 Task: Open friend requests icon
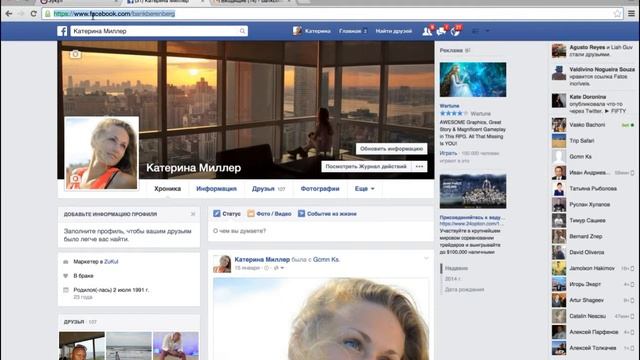(427, 31)
